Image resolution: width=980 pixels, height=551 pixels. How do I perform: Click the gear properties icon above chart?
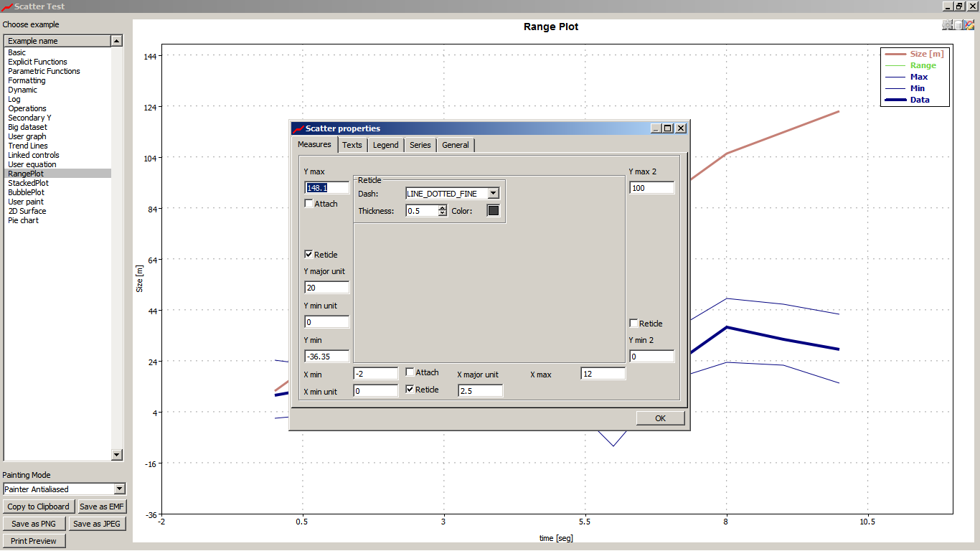point(948,25)
